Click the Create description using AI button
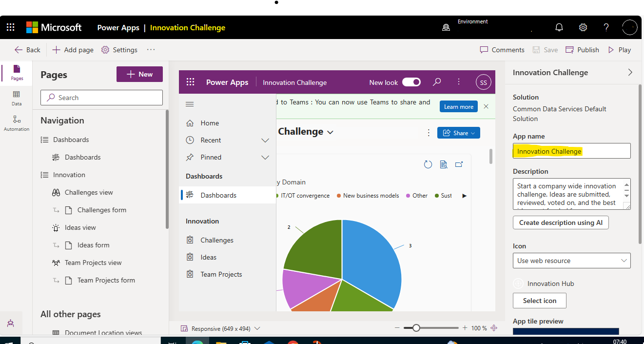The width and height of the screenshot is (644, 344). (x=561, y=223)
